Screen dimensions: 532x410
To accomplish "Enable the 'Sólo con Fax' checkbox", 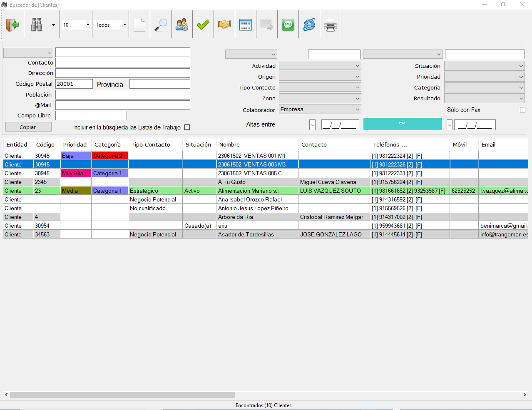I will (x=523, y=110).
